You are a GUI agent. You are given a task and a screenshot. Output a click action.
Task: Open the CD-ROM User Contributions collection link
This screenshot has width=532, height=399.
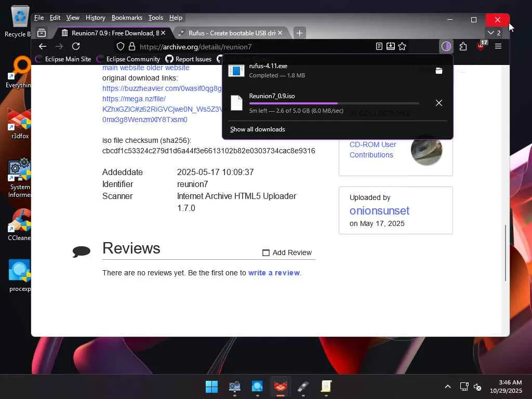[373, 150]
